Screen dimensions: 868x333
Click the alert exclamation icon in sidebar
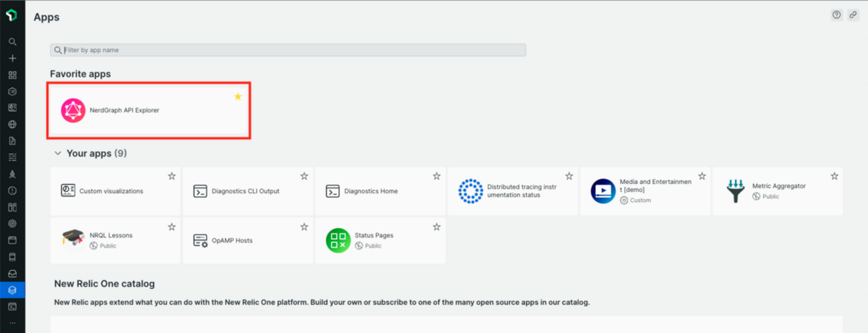pyautogui.click(x=12, y=191)
